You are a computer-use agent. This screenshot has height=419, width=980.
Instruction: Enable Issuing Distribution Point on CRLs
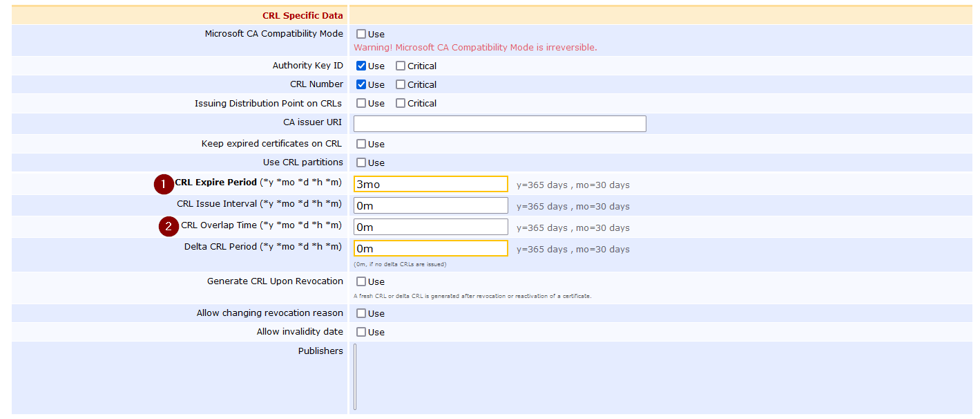(x=361, y=103)
